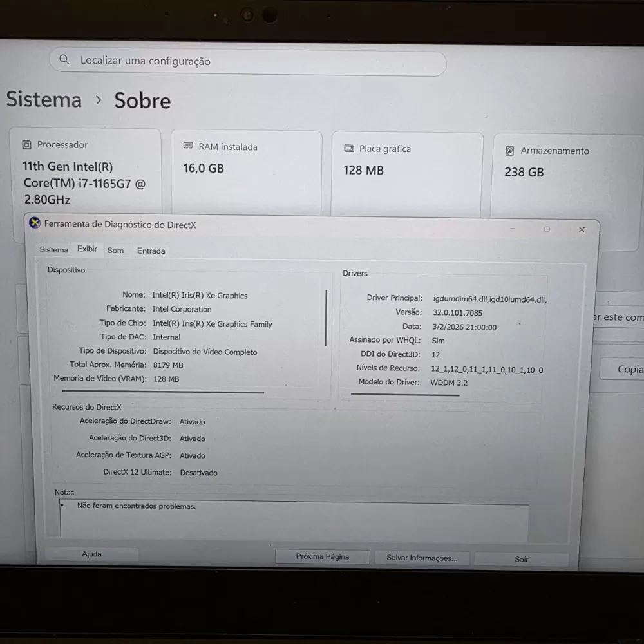Switch to the Som tab
The image size is (644, 644).
pyautogui.click(x=115, y=251)
